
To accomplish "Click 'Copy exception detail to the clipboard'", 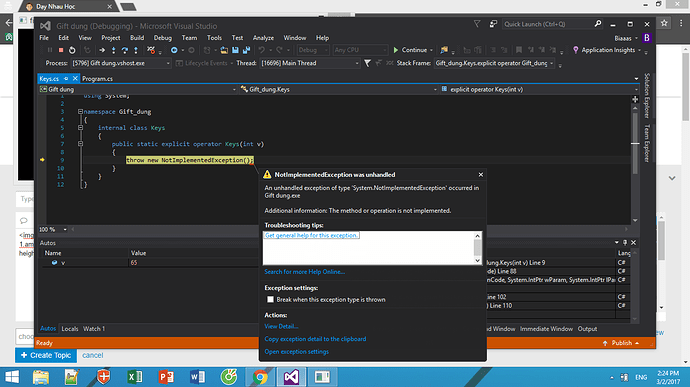I will (x=315, y=339).
